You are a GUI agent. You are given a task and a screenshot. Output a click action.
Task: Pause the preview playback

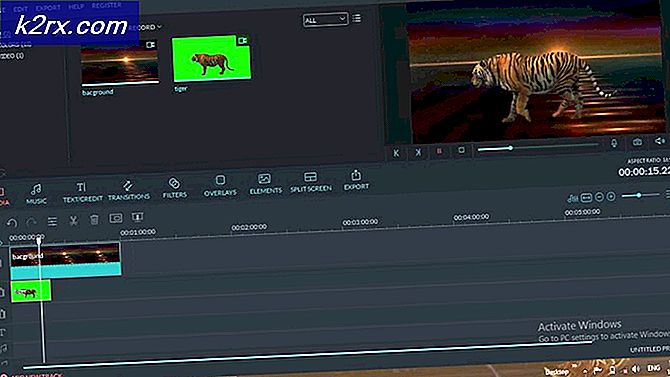coord(439,151)
